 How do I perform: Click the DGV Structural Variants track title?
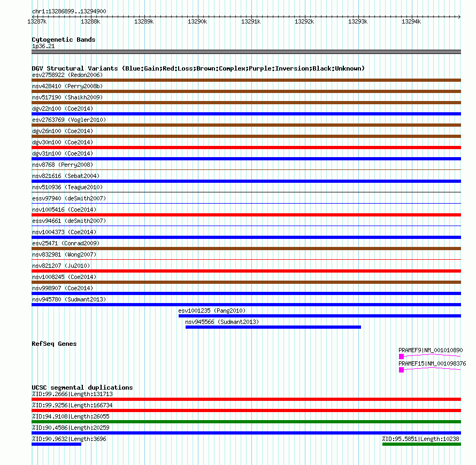[198, 68]
